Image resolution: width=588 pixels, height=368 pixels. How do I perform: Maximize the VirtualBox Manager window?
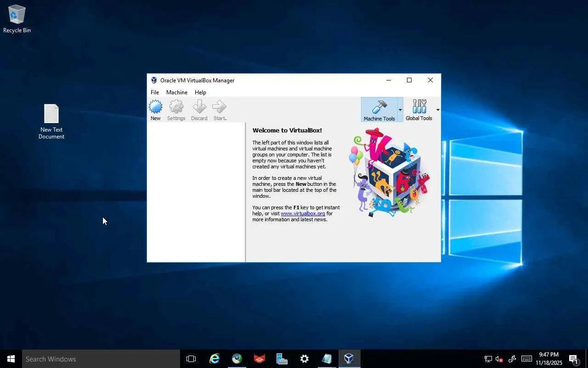(x=409, y=80)
